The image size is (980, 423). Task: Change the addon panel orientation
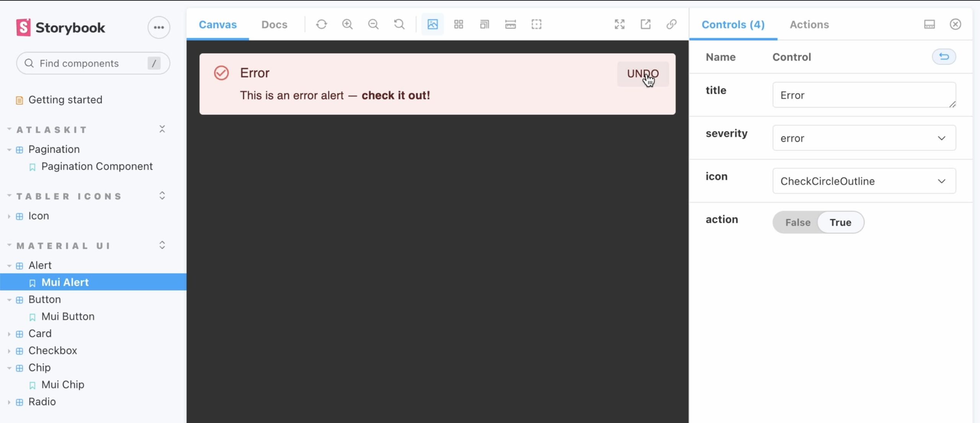click(930, 24)
